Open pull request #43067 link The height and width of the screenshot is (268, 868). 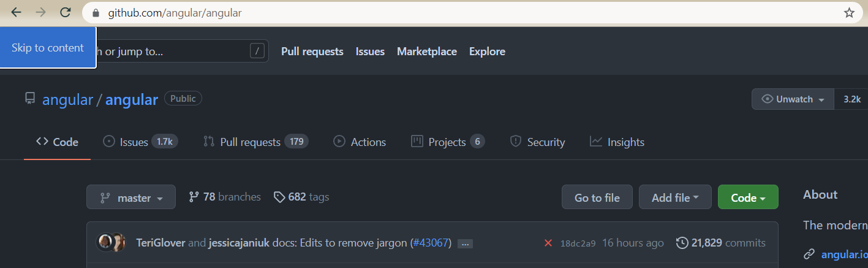click(431, 243)
